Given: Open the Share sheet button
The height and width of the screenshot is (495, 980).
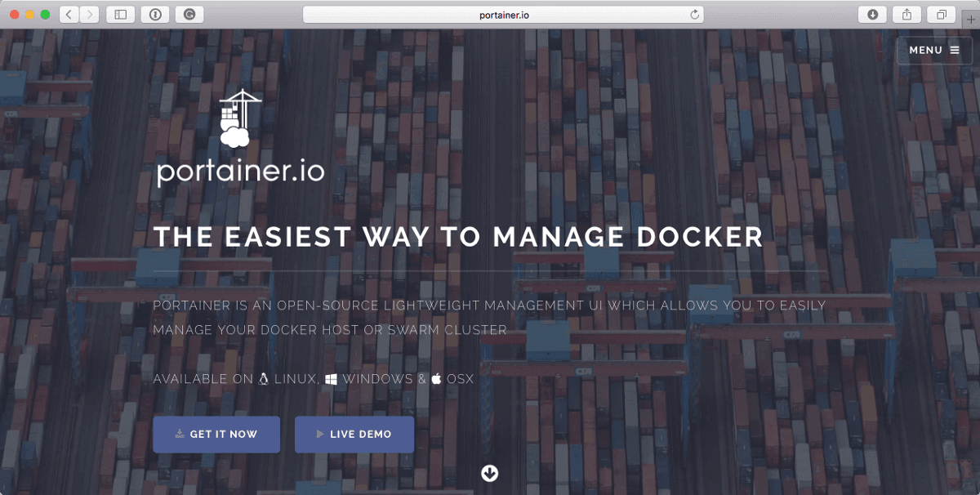Looking at the screenshot, I should 906,15.
